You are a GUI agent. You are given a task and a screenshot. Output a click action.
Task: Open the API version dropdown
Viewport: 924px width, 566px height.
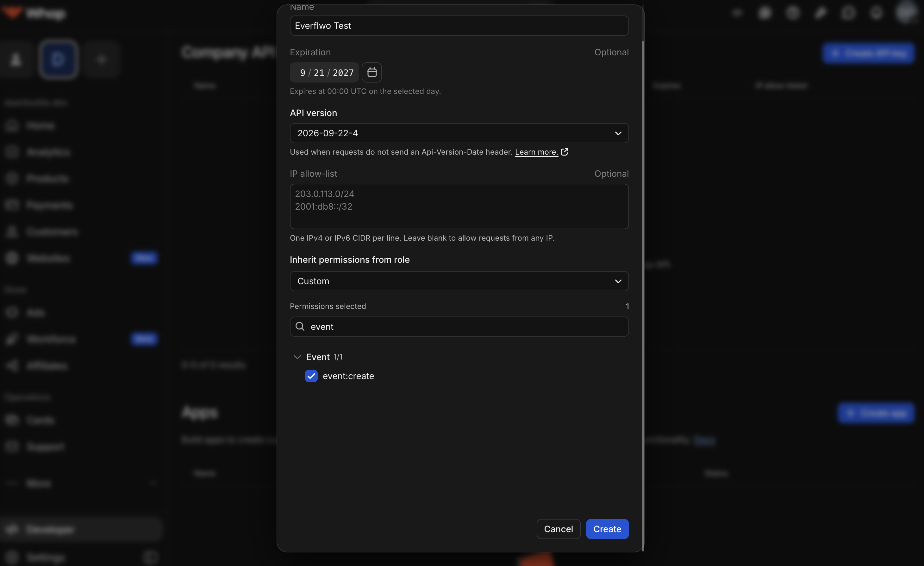459,133
